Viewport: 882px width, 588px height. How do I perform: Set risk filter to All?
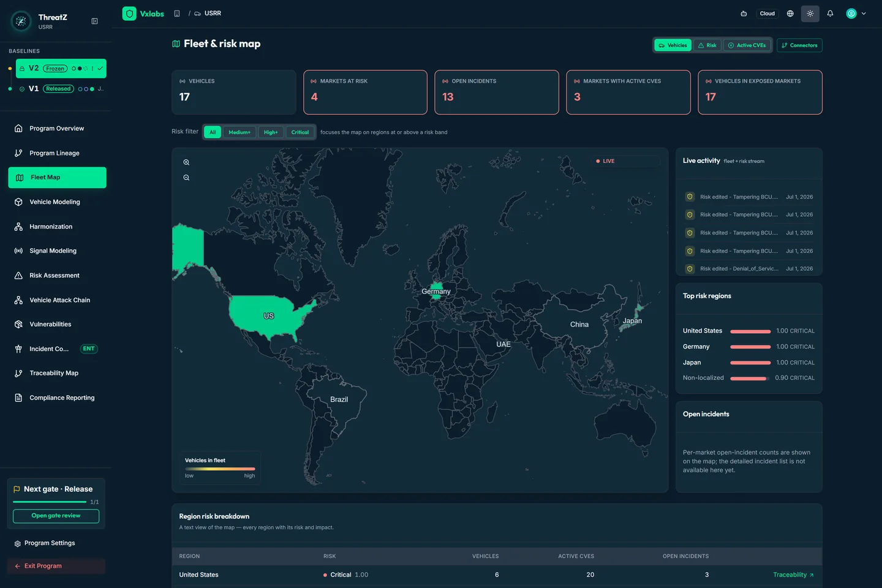[213, 132]
